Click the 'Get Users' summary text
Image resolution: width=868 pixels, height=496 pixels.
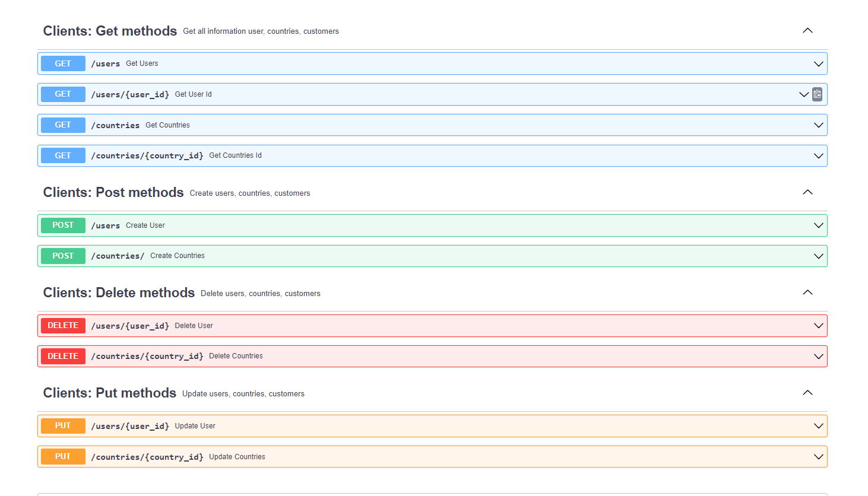[x=142, y=63]
